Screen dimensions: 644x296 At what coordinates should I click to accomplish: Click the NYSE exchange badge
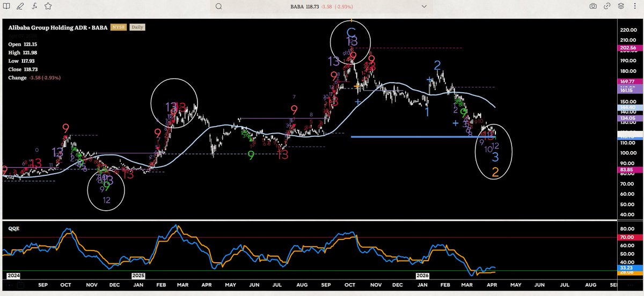(x=119, y=27)
